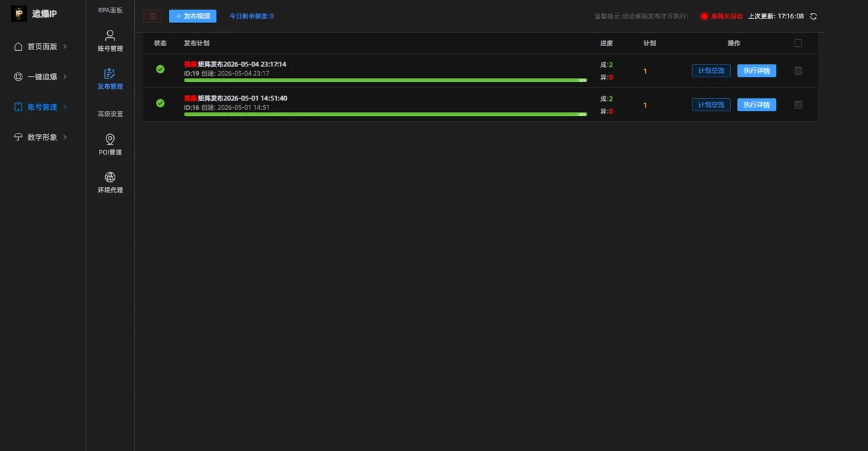Expand the chevron beside left-sidebar 账号管理
This screenshot has height=451, width=868.
pos(65,107)
